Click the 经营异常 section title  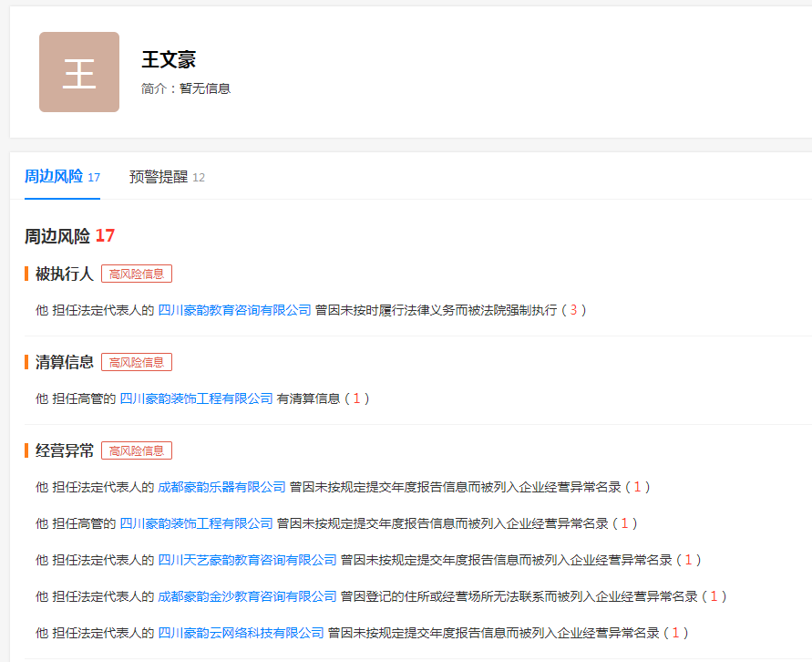(64, 450)
